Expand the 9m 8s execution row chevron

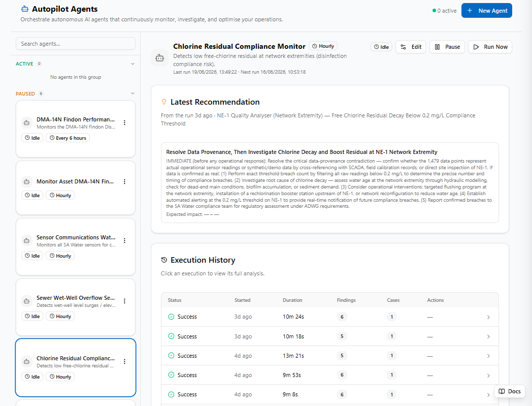click(x=488, y=395)
